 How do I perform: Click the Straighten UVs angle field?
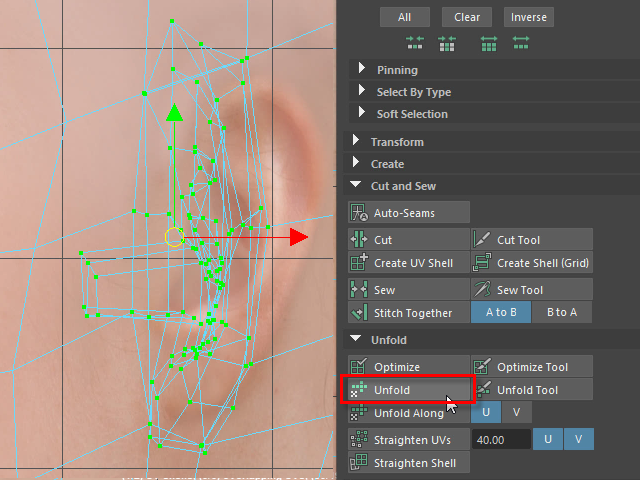(x=500, y=440)
